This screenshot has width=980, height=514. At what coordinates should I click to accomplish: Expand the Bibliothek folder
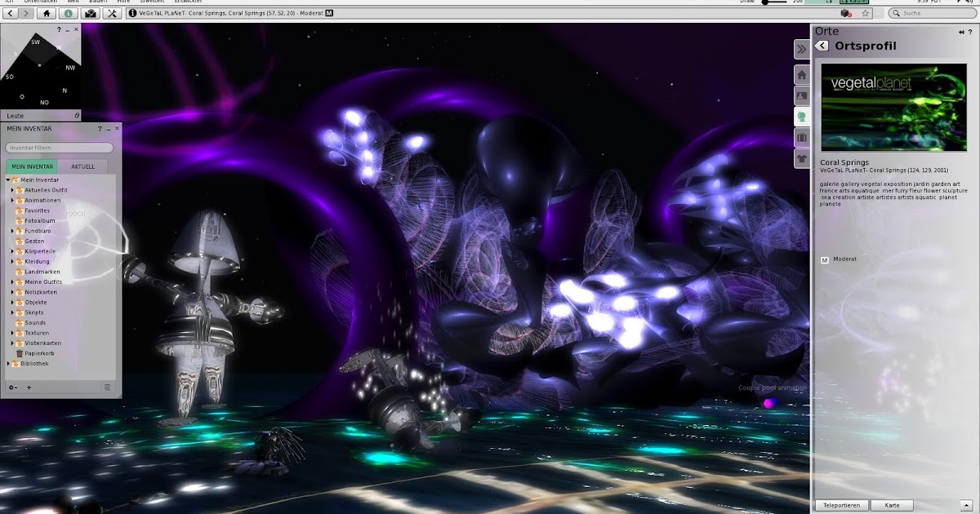[x=7, y=363]
